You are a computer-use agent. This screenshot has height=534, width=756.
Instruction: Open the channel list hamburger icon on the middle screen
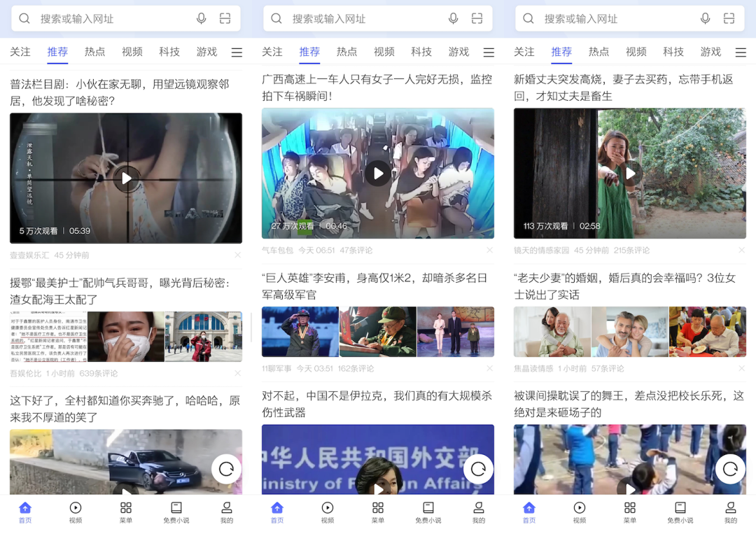click(489, 52)
